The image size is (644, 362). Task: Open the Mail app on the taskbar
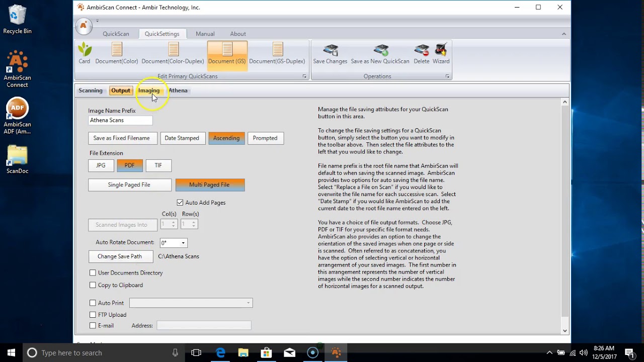[x=290, y=352]
